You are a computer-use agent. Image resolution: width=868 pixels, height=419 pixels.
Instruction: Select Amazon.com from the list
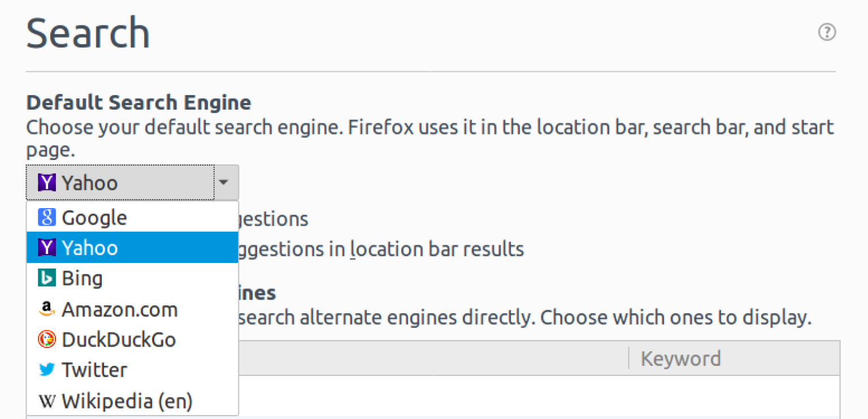(x=120, y=309)
